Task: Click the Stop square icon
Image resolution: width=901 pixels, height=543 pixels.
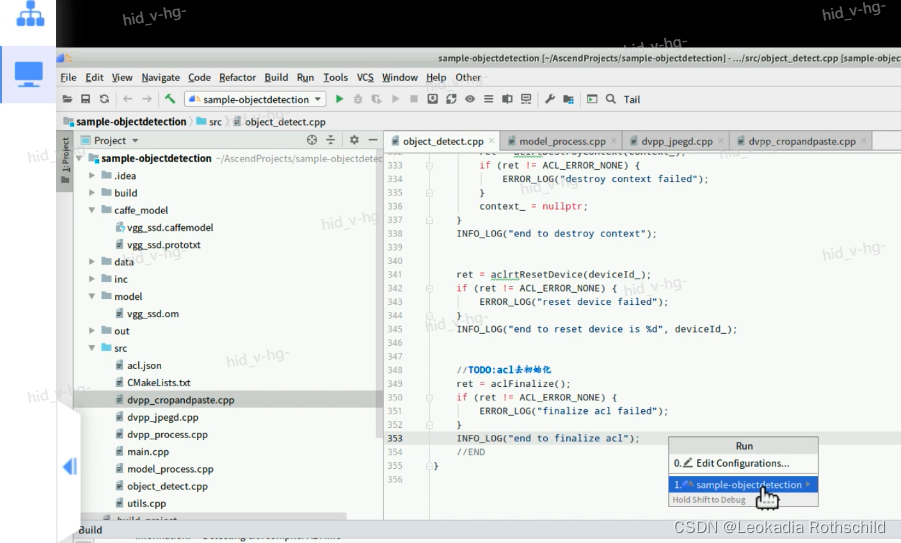Action: [x=414, y=99]
